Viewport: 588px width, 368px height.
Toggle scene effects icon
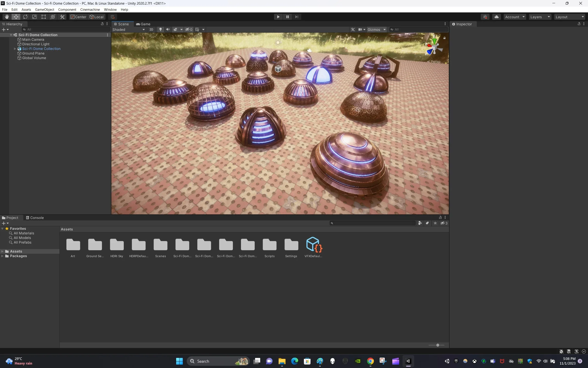pyautogui.click(x=175, y=29)
